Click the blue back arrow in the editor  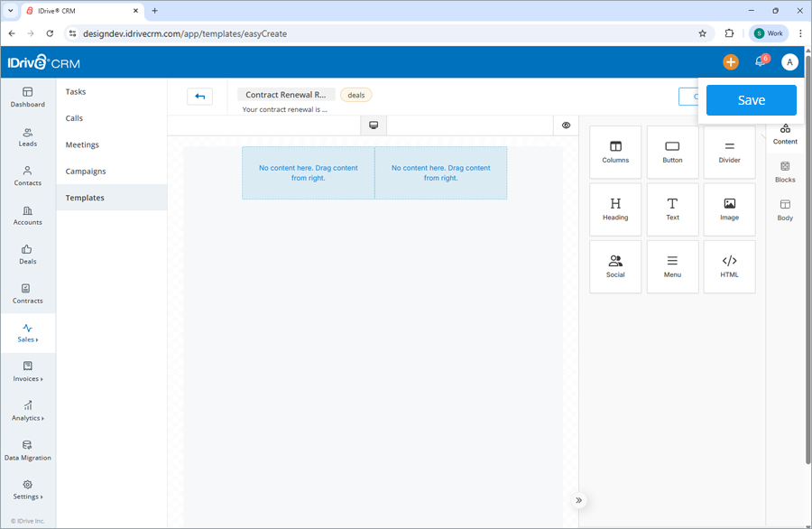(x=199, y=96)
